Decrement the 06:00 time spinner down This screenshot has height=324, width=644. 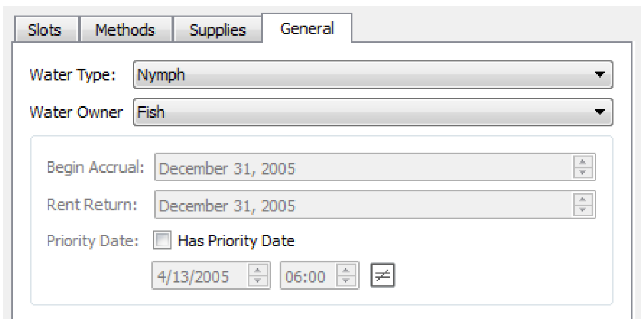pos(347,281)
